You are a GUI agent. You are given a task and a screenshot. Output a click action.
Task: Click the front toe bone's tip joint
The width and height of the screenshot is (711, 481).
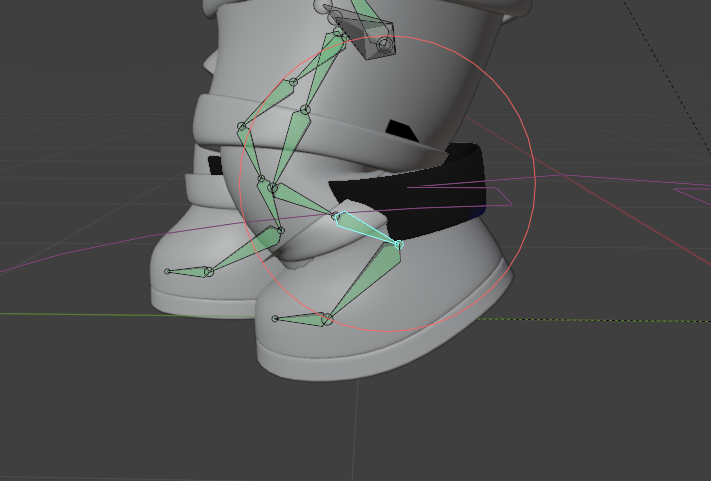point(275,319)
